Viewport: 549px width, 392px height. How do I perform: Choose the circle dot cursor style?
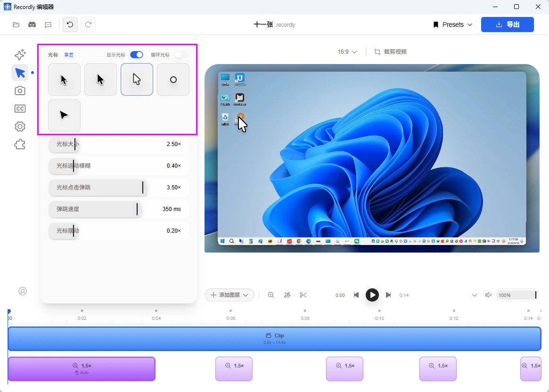(173, 80)
